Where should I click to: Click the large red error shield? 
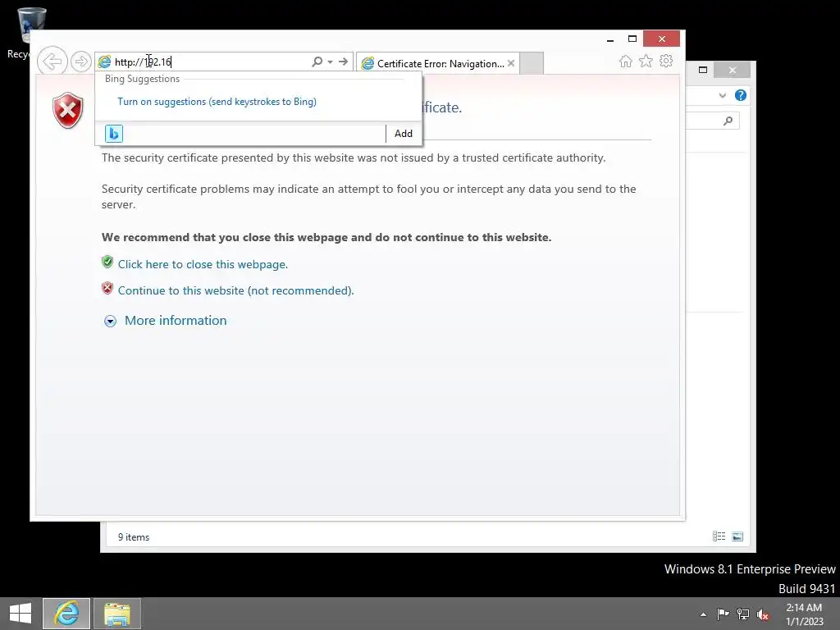(x=68, y=111)
